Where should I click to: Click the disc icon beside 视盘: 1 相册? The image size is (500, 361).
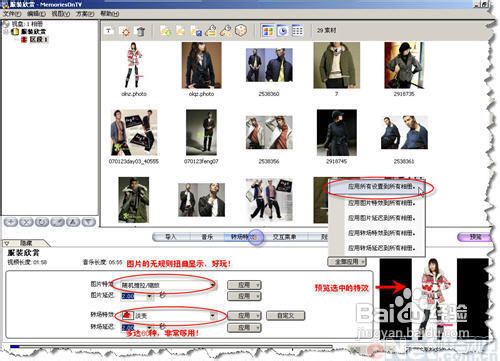click(6, 24)
